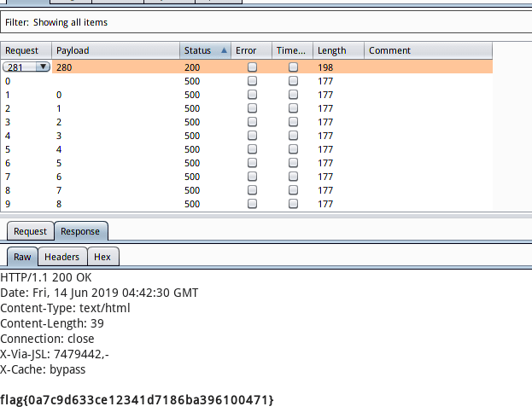The width and height of the screenshot is (532, 418).
Task: Sort by Request column header
Action: (x=26, y=50)
